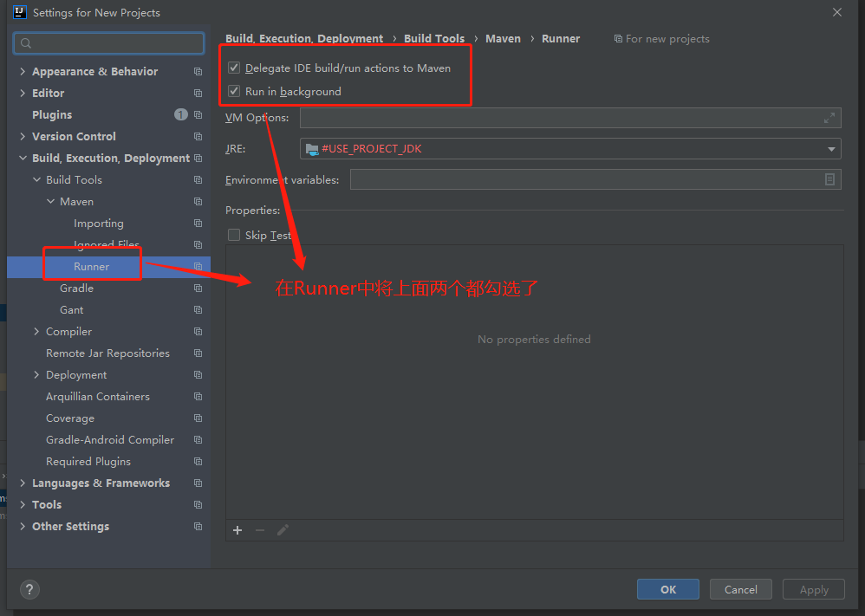Expand the Languages & Frameworks section

pos(23,483)
